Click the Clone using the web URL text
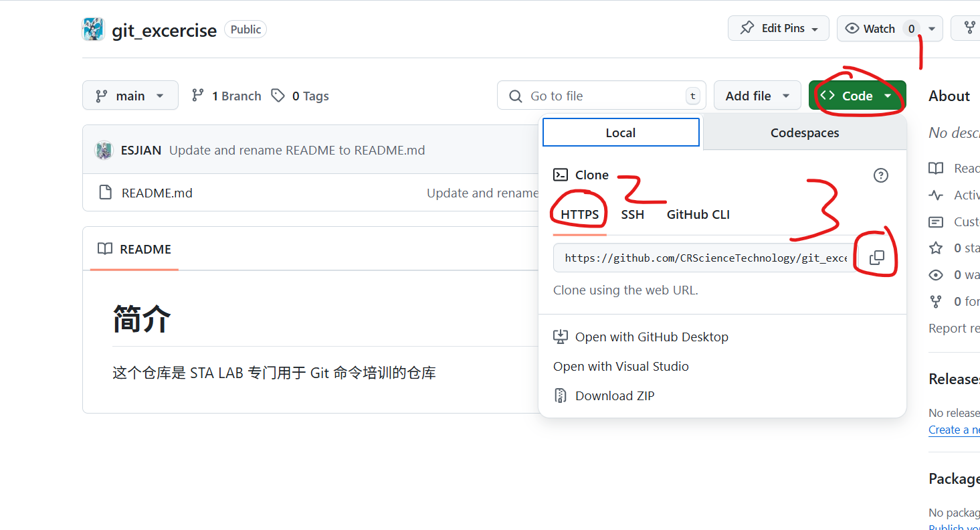The height and width of the screenshot is (530, 980). pos(625,290)
